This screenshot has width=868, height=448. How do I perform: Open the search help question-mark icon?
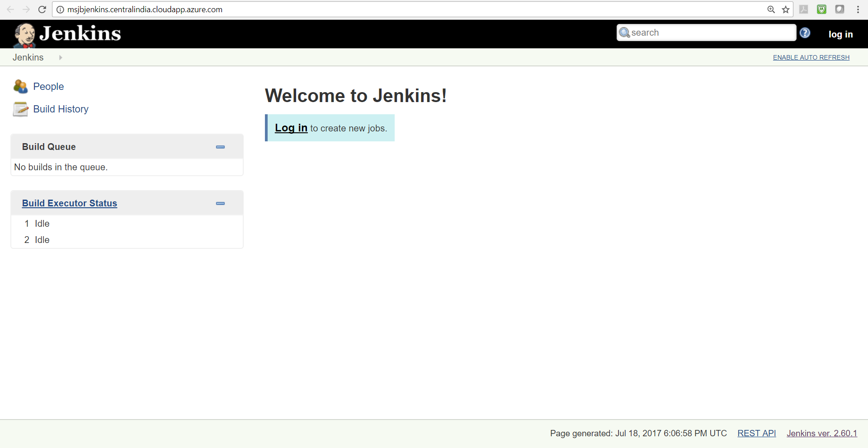click(805, 33)
